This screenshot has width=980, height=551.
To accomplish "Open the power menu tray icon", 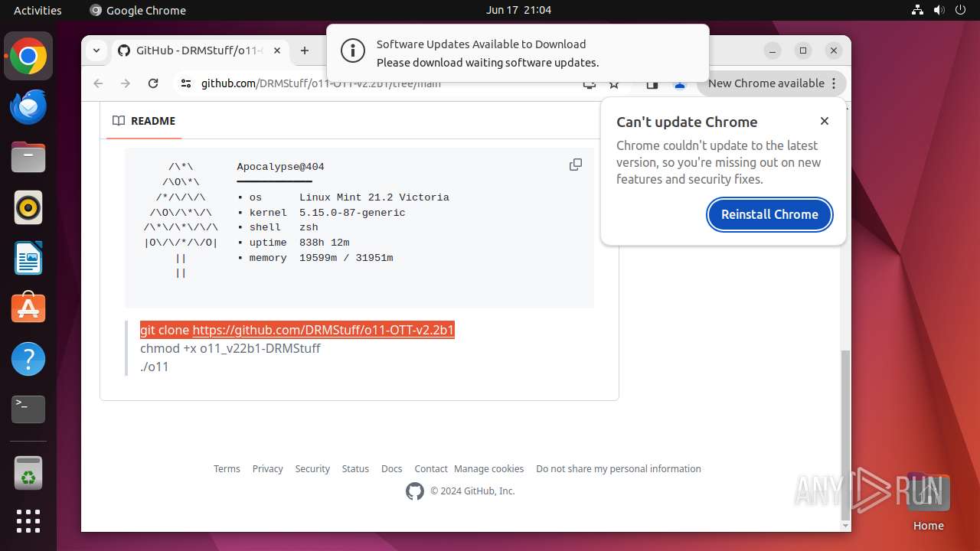I will [x=960, y=10].
